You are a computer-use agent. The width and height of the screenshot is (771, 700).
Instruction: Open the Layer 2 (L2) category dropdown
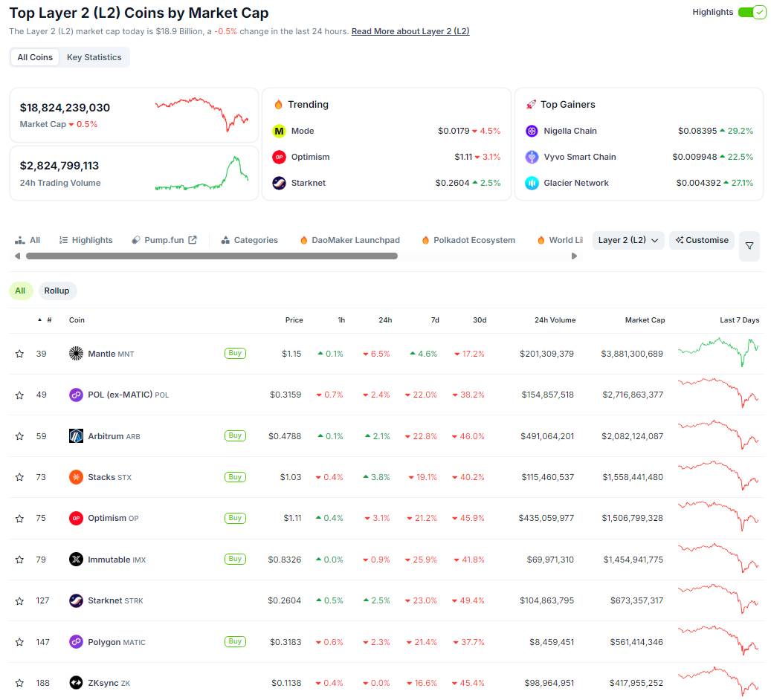[x=628, y=240]
